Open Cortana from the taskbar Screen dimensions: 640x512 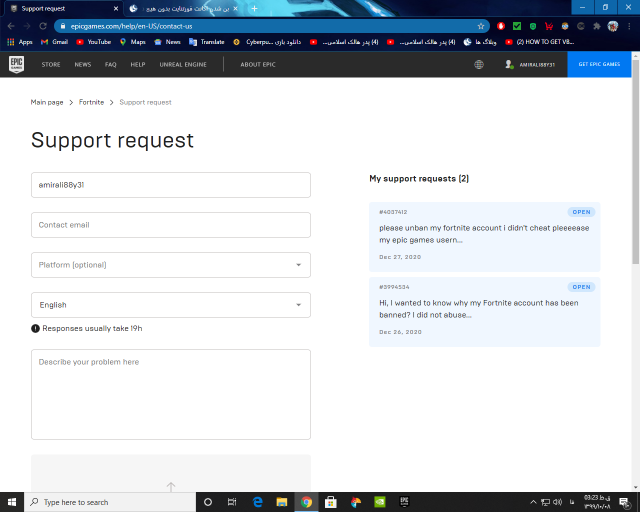click(x=208, y=502)
